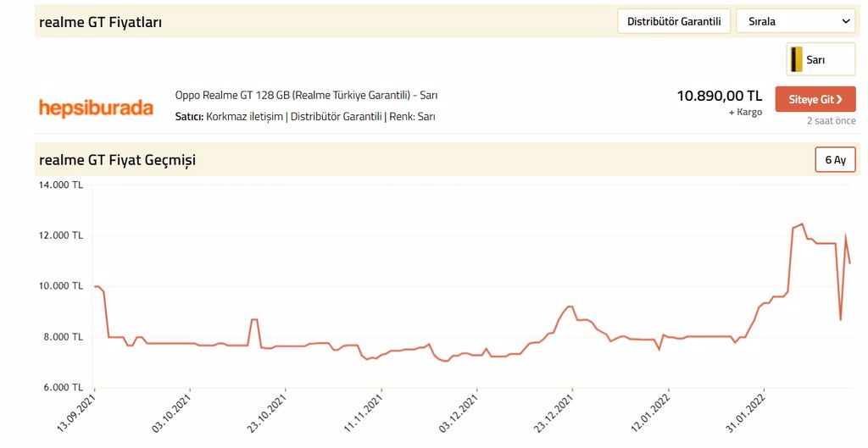Click the 03.12.2021 date label on chart
This screenshot has width=868, height=448.
(x=459, y=413)
